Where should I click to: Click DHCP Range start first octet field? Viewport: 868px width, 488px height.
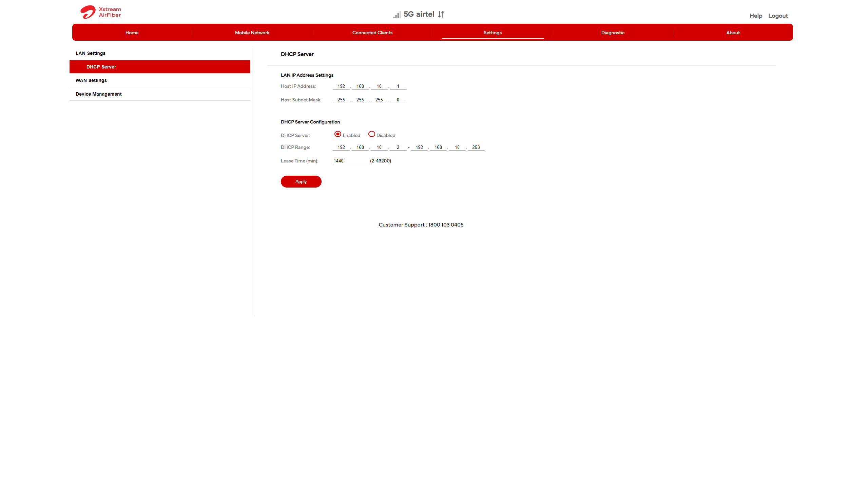[x=341, y=147]
